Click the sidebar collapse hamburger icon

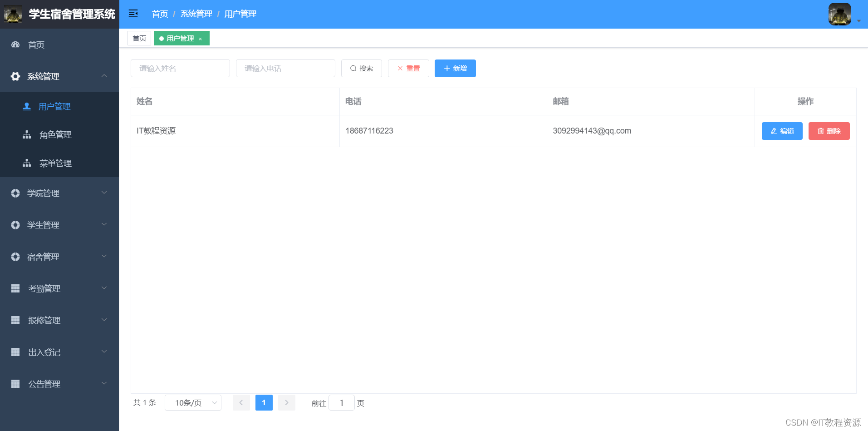coord(133,14)
